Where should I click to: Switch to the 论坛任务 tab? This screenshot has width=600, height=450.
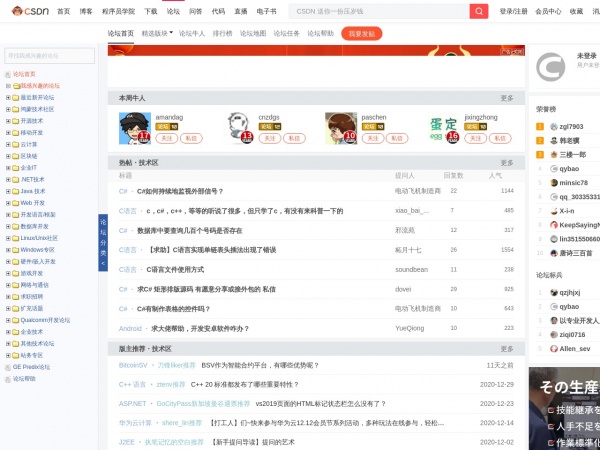287,34
